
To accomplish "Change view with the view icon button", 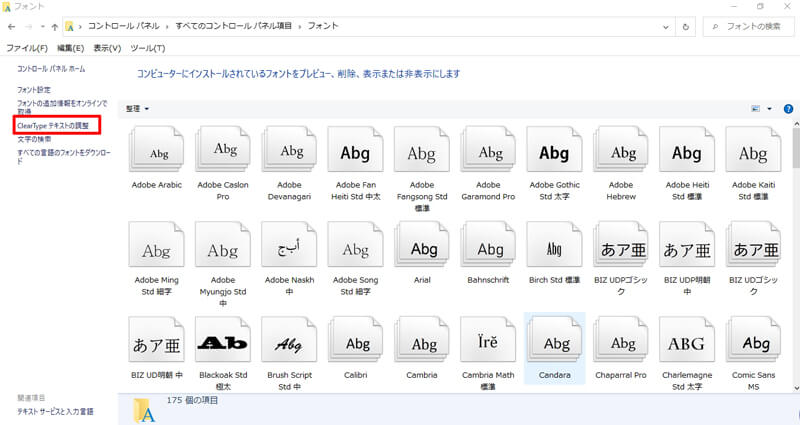I will tap(756, 109).
